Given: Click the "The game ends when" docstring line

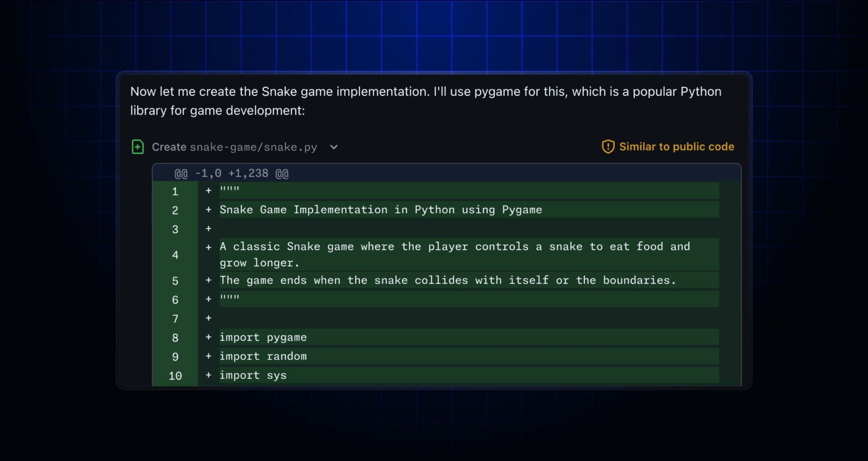Looking at the screenshot, I should tap(447, 280).
